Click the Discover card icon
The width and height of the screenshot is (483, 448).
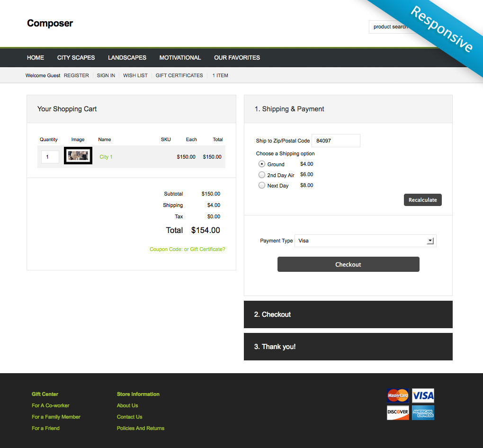point(398,412)
